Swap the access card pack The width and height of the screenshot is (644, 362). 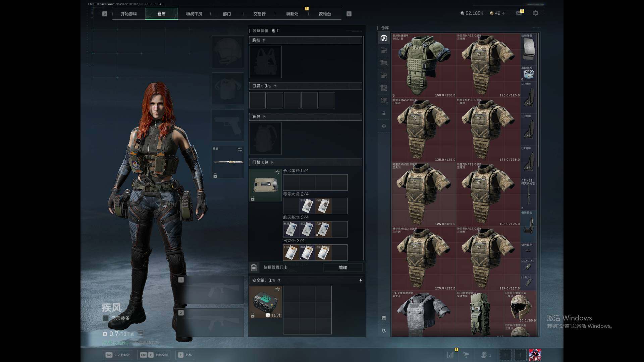click(277, 172)
